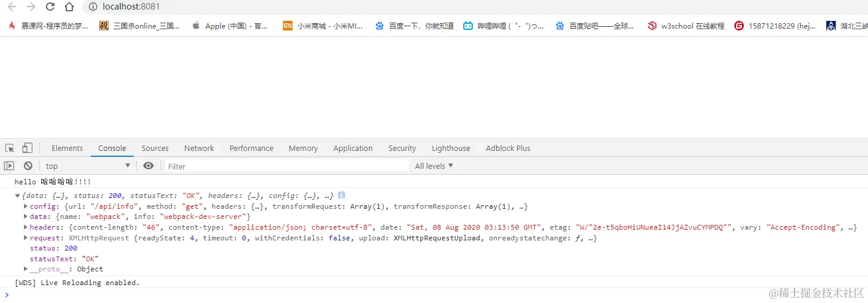
Task: Click the '[WDS] Live Reloading enabled.' message
Action: pyautogui.click(x=77, y=283)
